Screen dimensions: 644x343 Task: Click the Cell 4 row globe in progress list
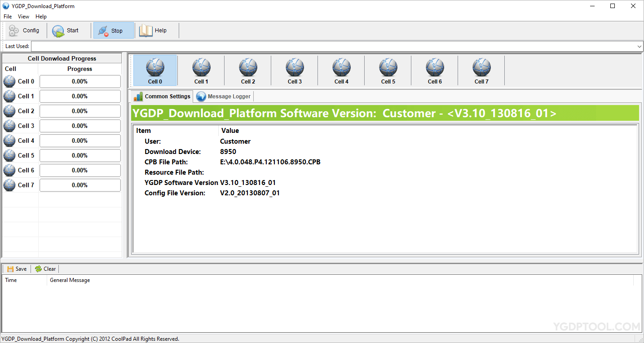click(x=9, y=141)
